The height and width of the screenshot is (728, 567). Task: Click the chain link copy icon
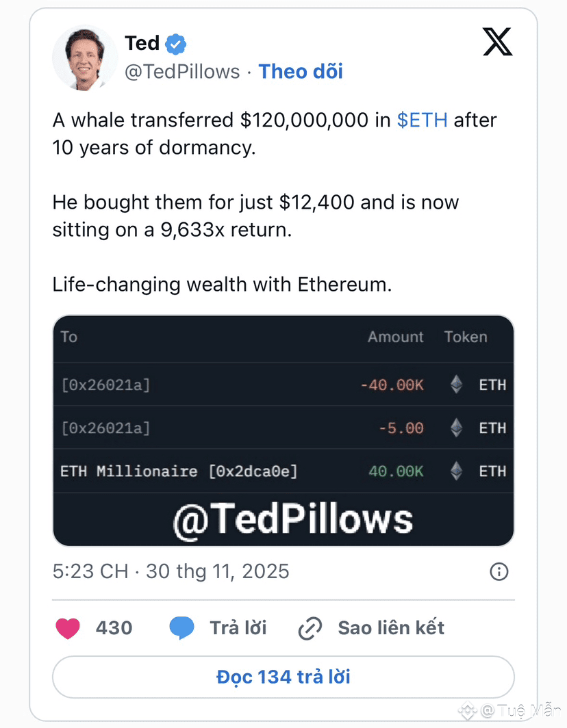pos(310,628)
